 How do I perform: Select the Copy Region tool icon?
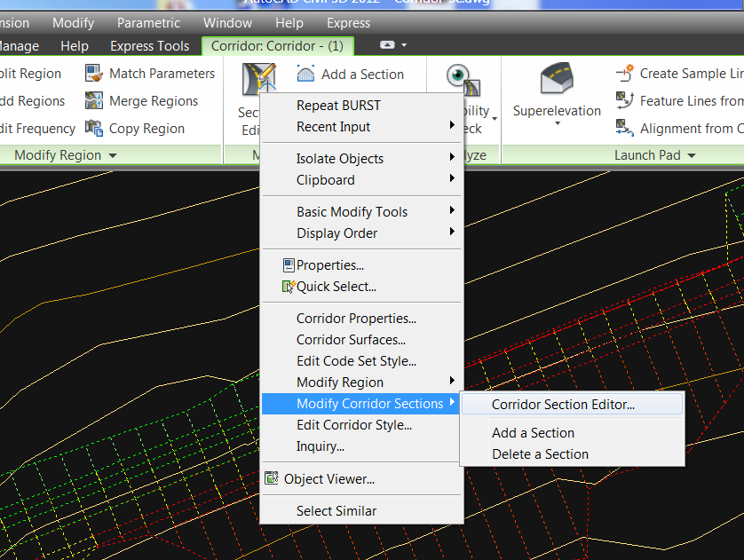pos(94,129)
